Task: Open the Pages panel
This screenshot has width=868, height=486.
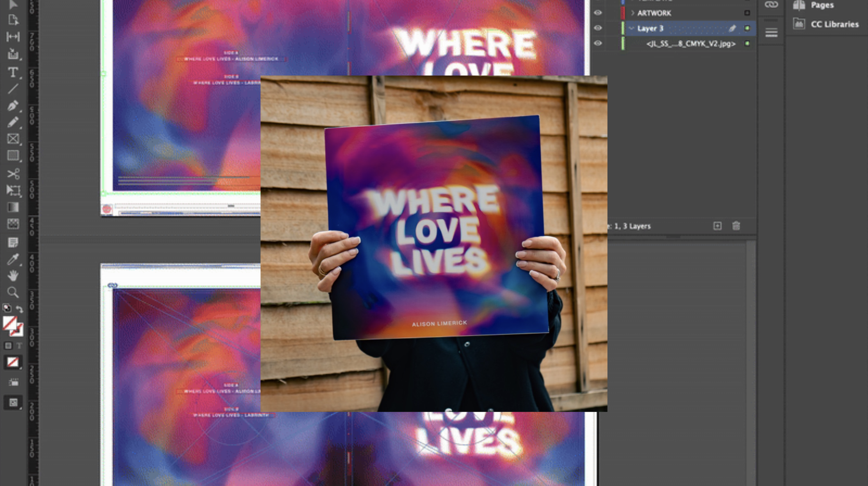Action: click(x=813, y=5)
